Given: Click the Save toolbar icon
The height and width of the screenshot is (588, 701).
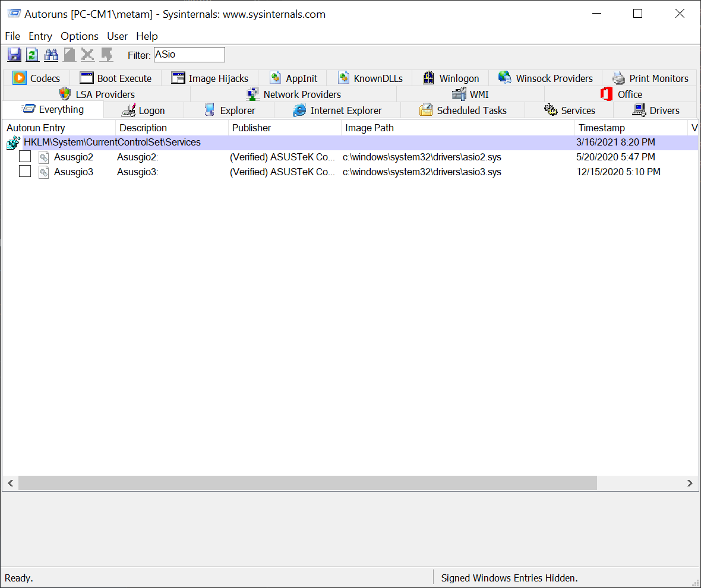Looking at the screenshot, I should (14, 55).
